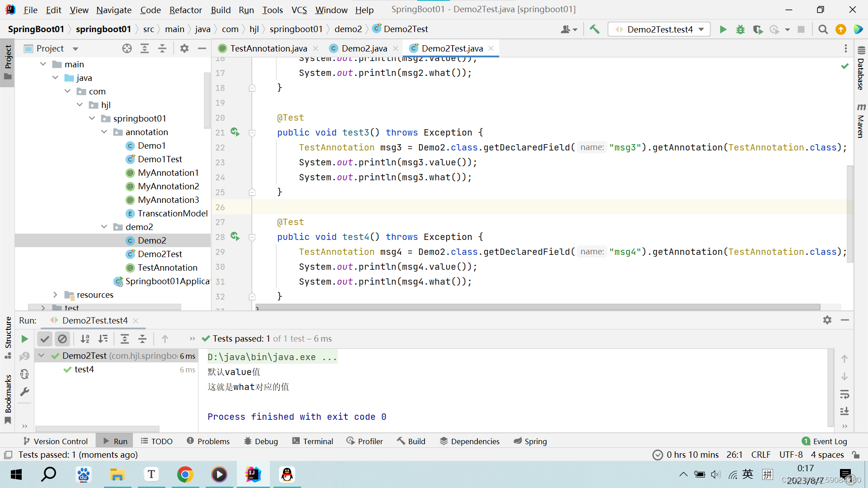The width and height of the screenshot is (868, 488).
Task: Start debugging with the bug icon
Action: point(740,29)
